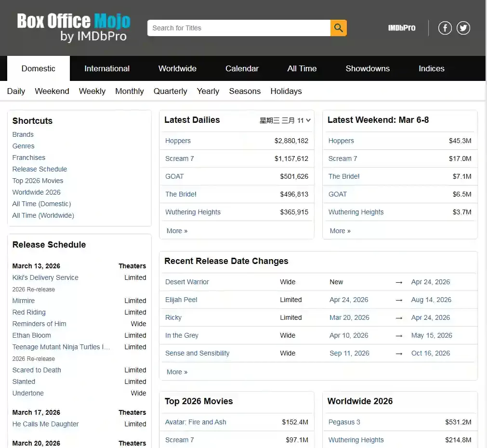Click in the Search for Titles field
This screenshot has height=448, width=487.
238,28
